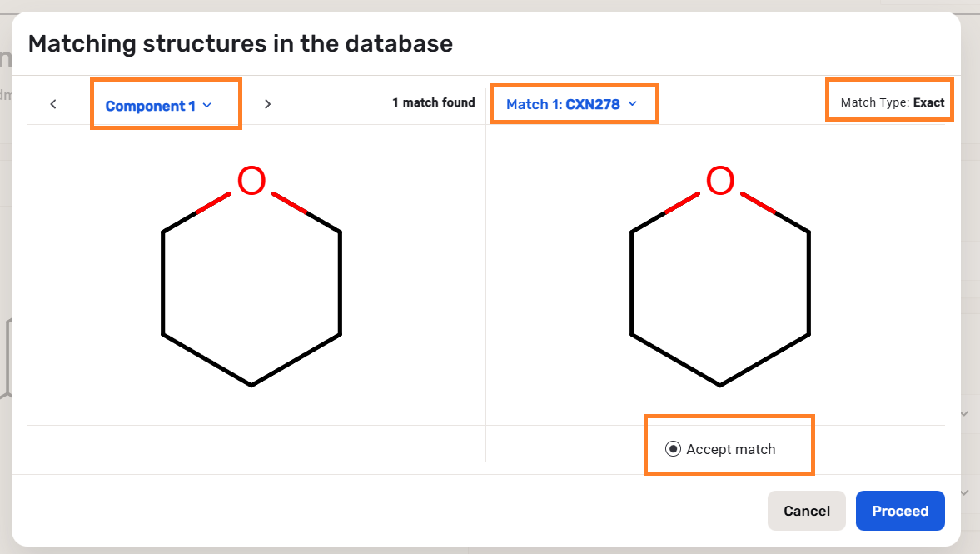Image resolution: width=980 pixels, height=554 pixels.
Task: Click the chevron beside Match 1: CXN278
Action: (x=632, y=104)
